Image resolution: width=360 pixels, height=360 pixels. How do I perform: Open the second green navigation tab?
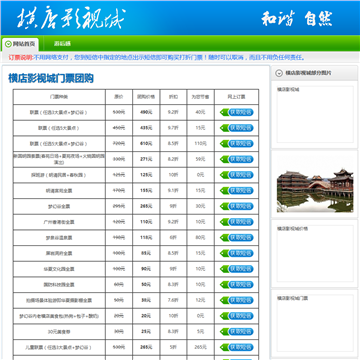(x=62, y=43)
